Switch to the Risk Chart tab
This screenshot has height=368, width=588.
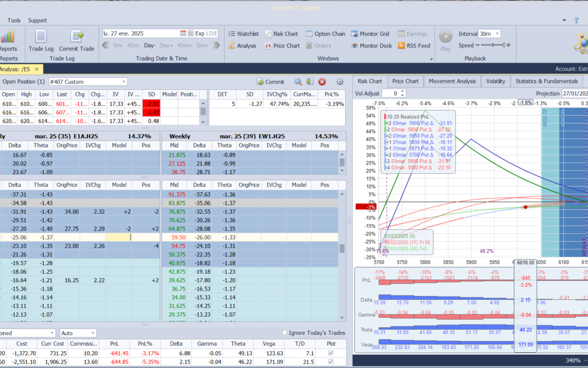click(x=369, y=81)
